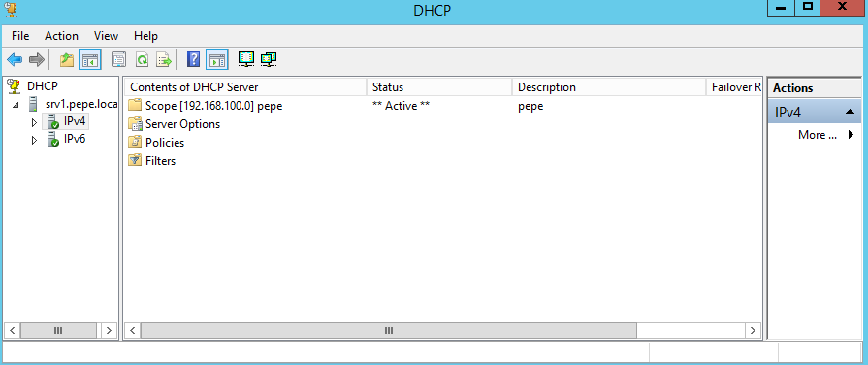The height and width of the screenshot is (365, 868).
Task: Click the Scope folder icon
Action: click(x=135, y=105)
